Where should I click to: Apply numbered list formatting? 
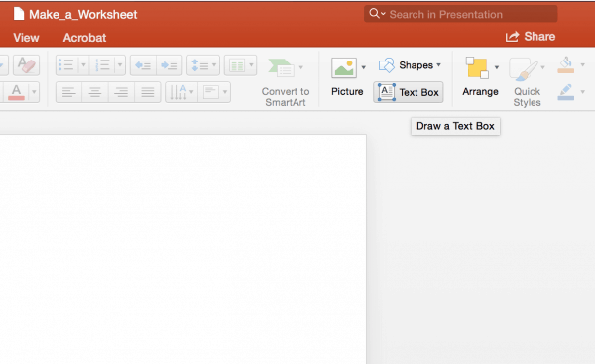coord(102,64)
